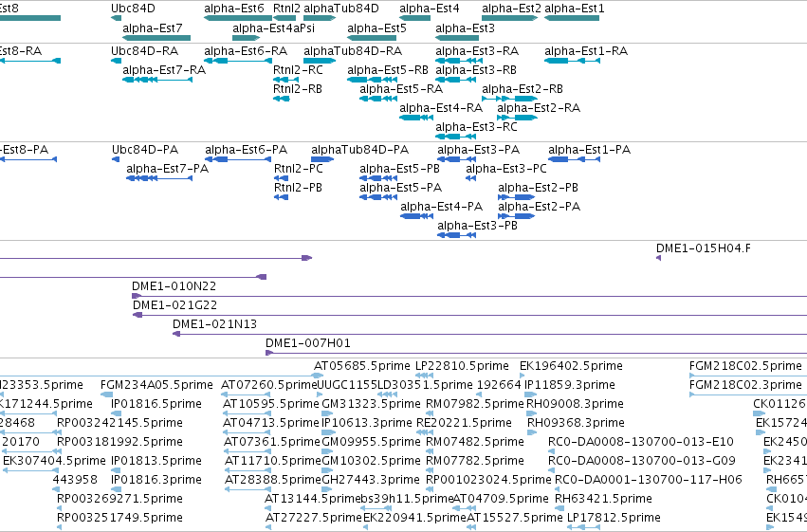
Task: Select transcript alpha-Est3-RC
Action: 476,127
